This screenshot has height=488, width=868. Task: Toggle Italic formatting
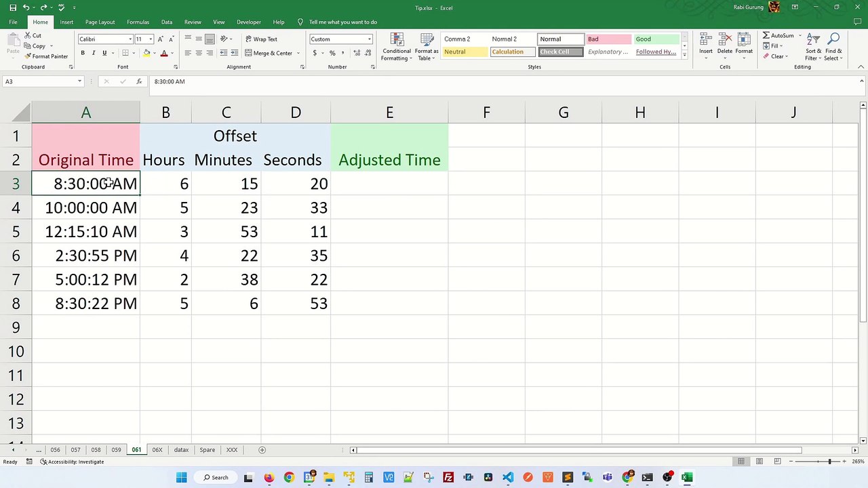pos(94,53)
